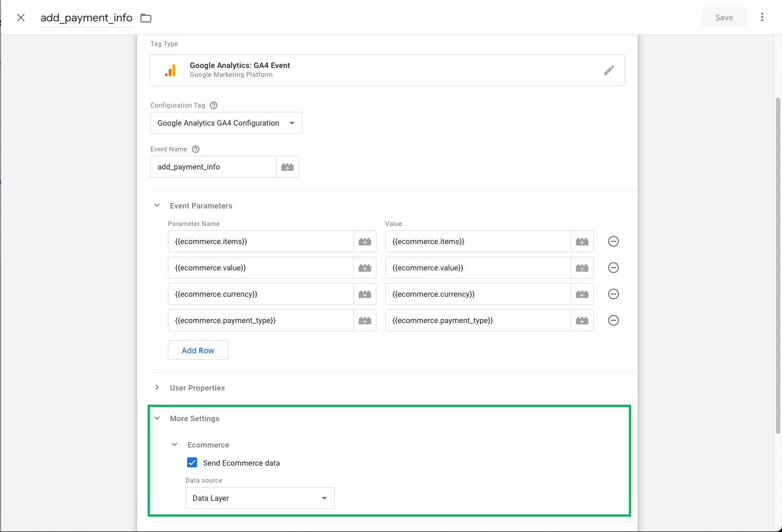Insert variable for ecommerce.items parameter name

(x=365, y=241)
